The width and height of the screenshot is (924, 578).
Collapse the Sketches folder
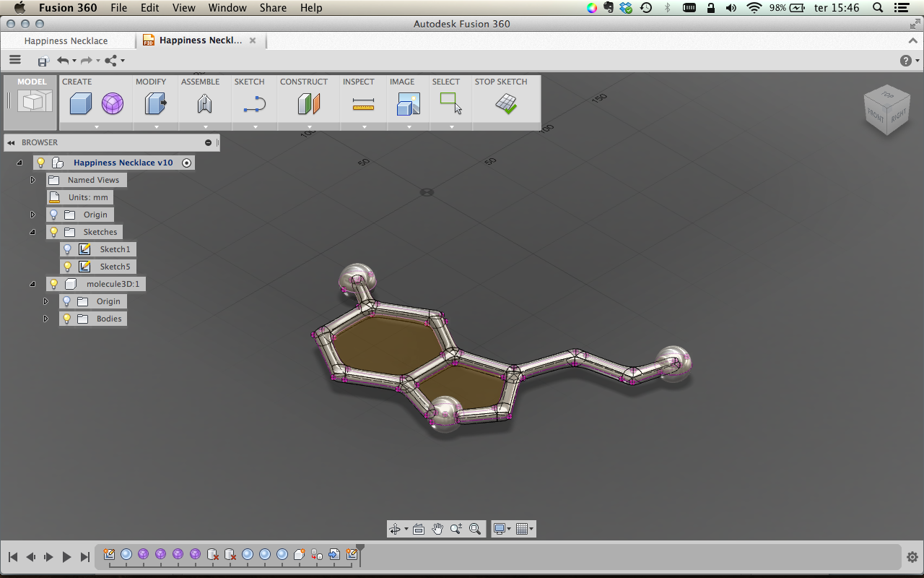pos(32,232)
